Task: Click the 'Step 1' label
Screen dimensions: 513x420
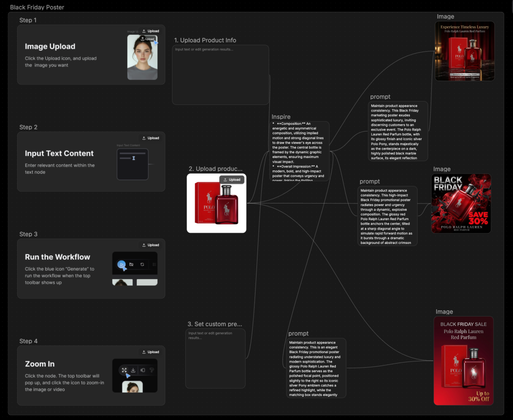Action: 28,20
